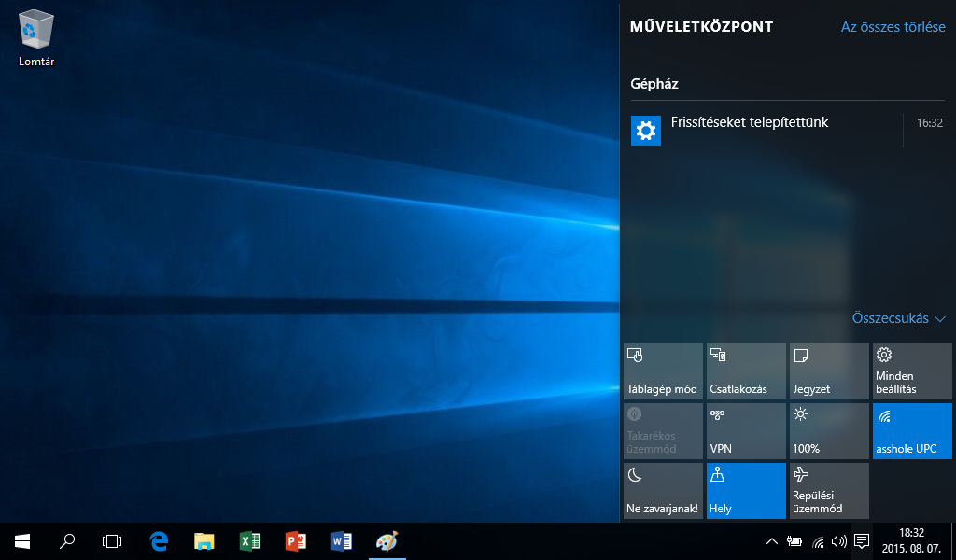Viewport: 956px width, 560px height.
Task: Adjust brightness with the 100% tile
Action: 829,430
